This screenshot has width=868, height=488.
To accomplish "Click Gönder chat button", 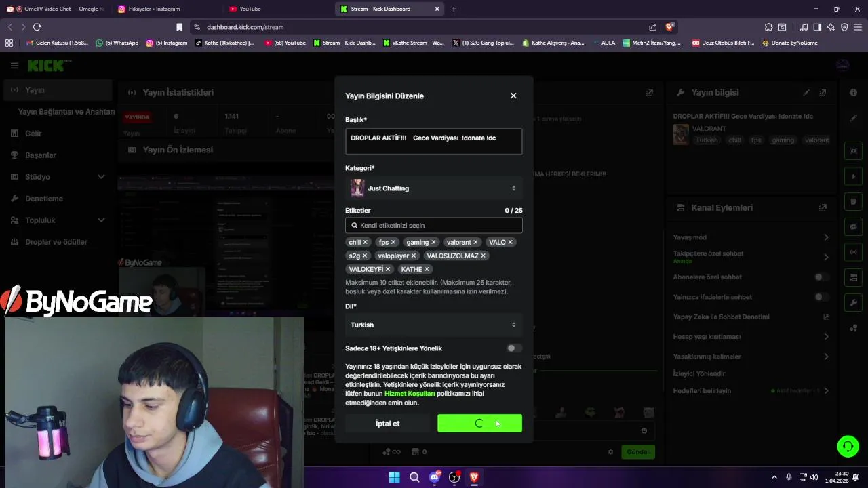I will (x=638, y=452).
